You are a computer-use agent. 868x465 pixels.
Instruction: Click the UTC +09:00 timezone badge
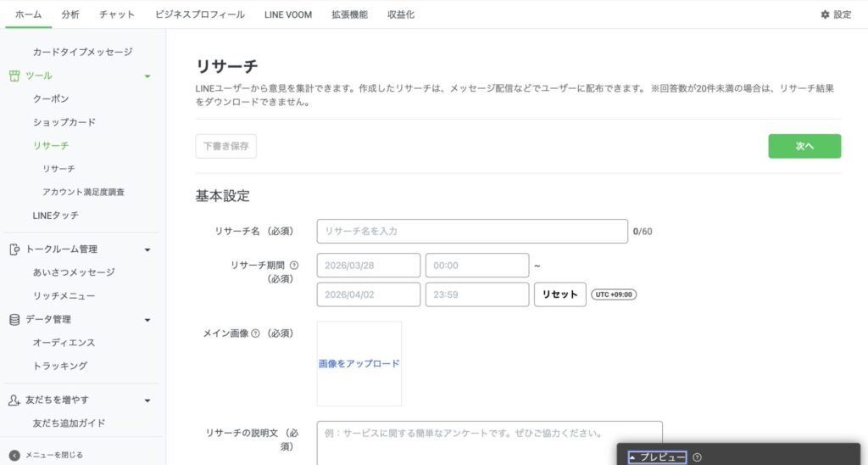[x=614, y=294]
